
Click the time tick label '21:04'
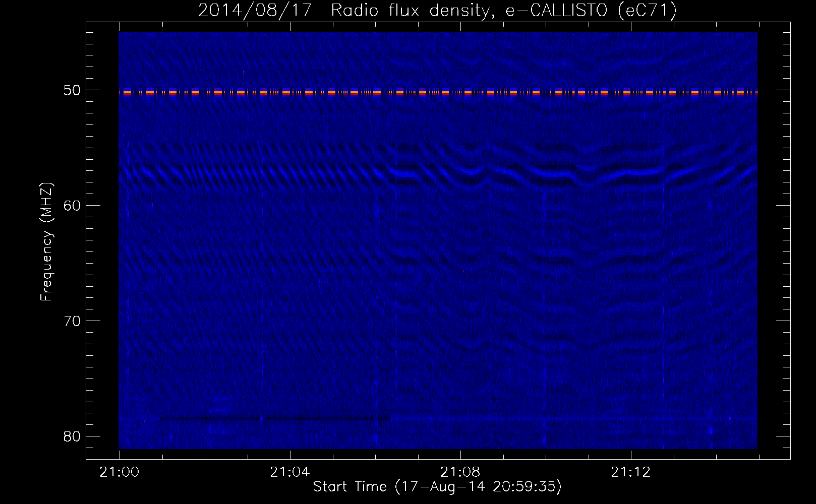[289, 472]
